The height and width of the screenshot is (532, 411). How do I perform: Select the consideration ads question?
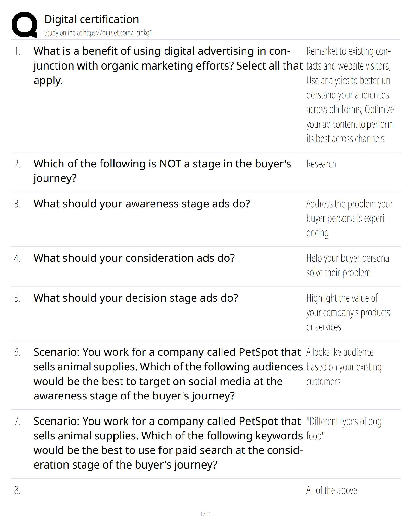coord(134,258)
